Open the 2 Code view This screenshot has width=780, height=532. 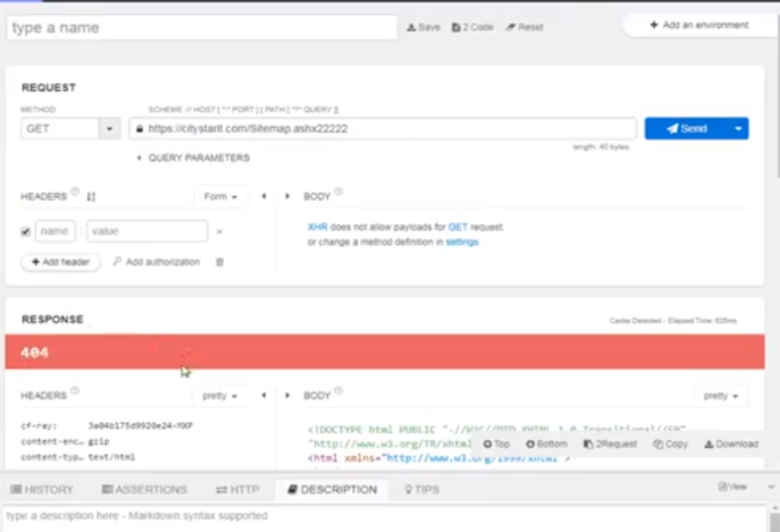472,28
